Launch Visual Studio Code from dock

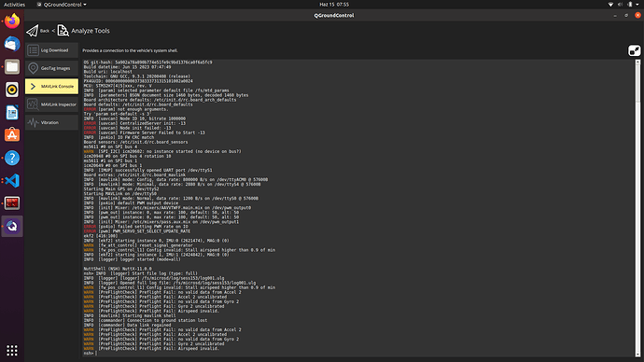pos(12,181)
